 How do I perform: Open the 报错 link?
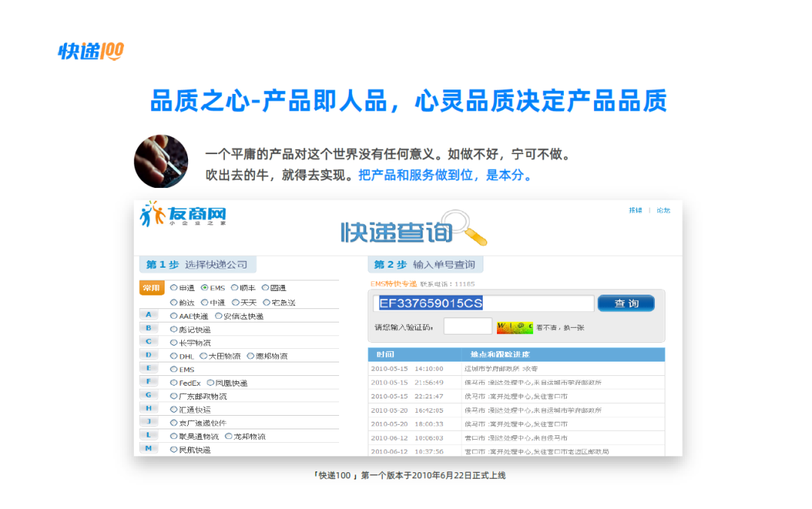(x=635, y=211)
